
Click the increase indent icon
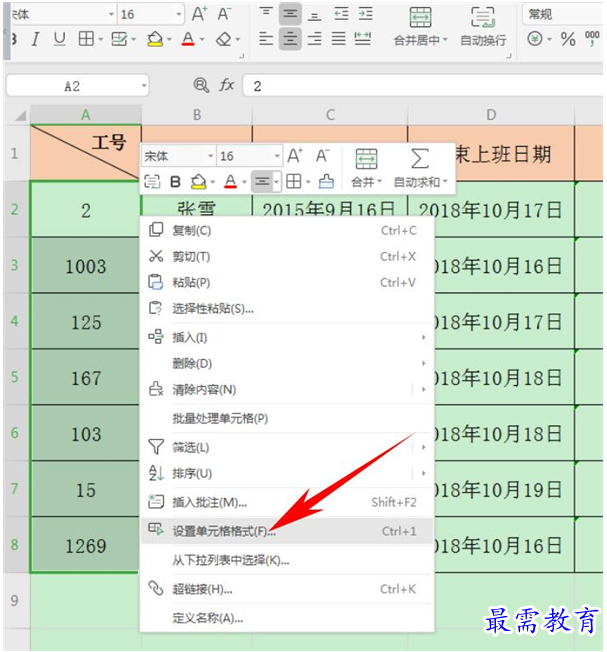click(x=366, y=14)
